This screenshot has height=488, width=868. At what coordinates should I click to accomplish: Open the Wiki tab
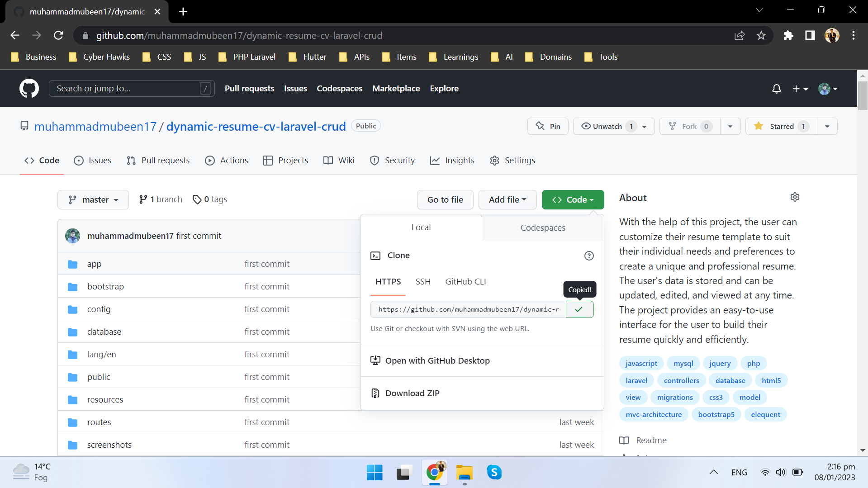(x=339, y=161)
